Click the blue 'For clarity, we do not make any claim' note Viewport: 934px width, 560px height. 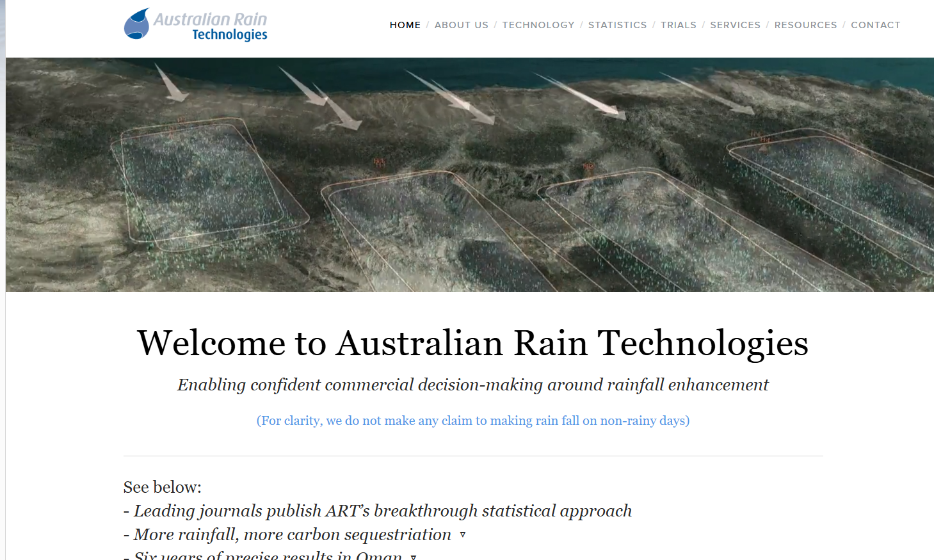pyautogui.click(x=473, y=420)
